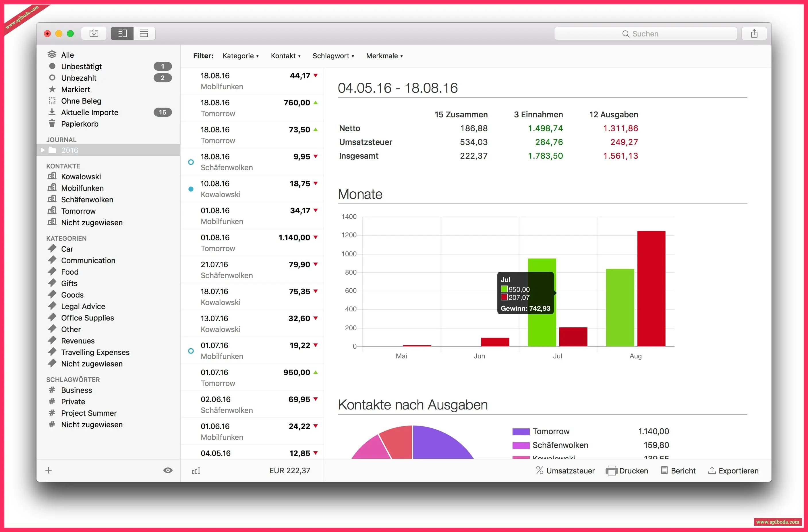Click the purple Tomorrow legend swatch
The width and height of the screenshot is (808, 532).
click(521, 432)
